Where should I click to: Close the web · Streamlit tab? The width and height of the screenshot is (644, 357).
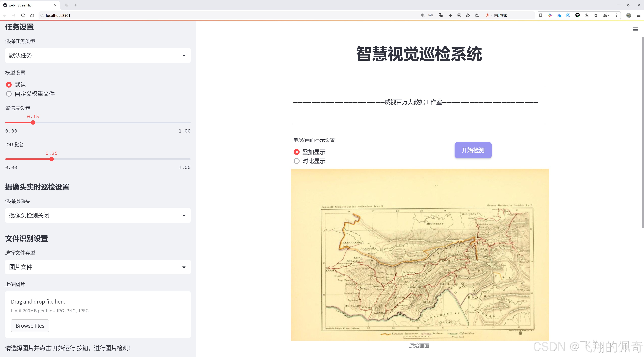click(55, 5)
